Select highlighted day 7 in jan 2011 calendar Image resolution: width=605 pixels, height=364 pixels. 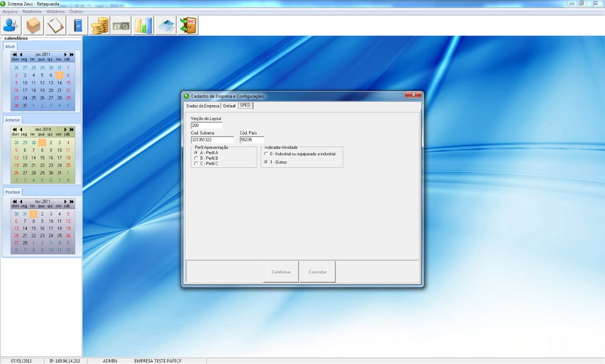(59, 75)
